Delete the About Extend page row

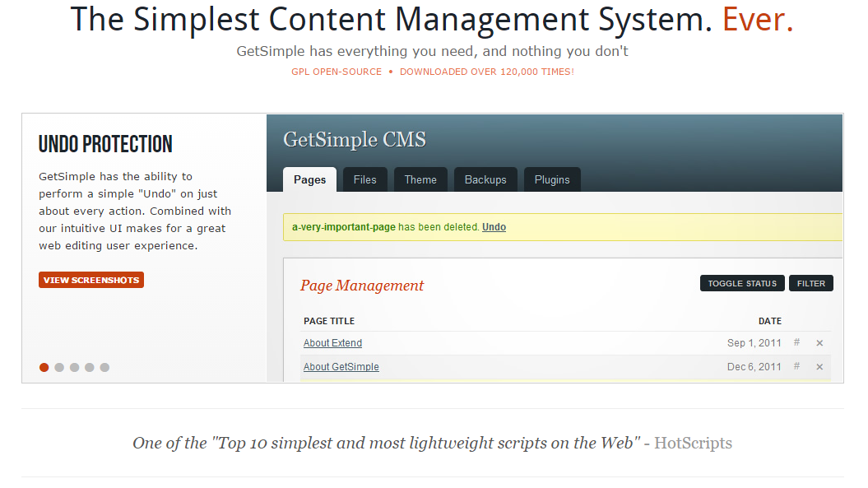819,343
